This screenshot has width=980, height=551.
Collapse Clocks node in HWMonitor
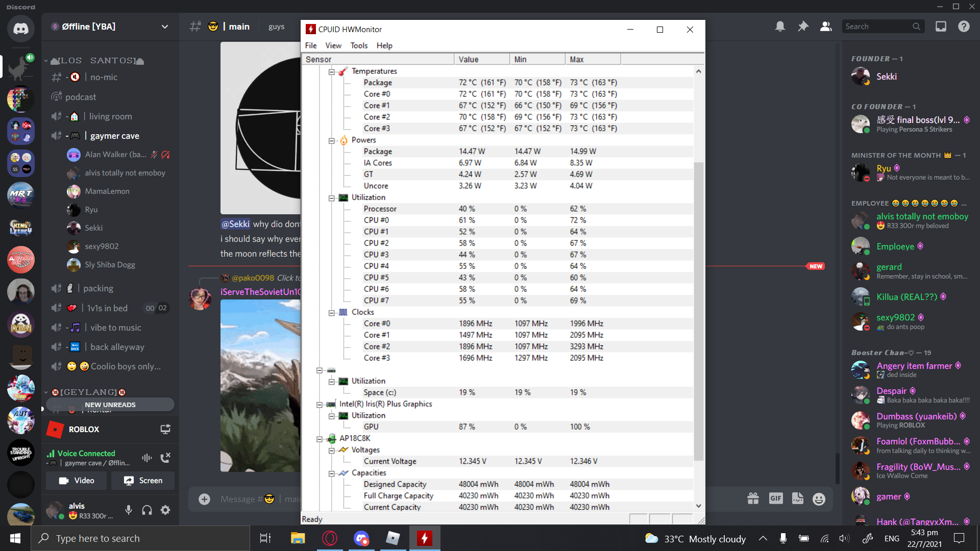coord(331,312)
